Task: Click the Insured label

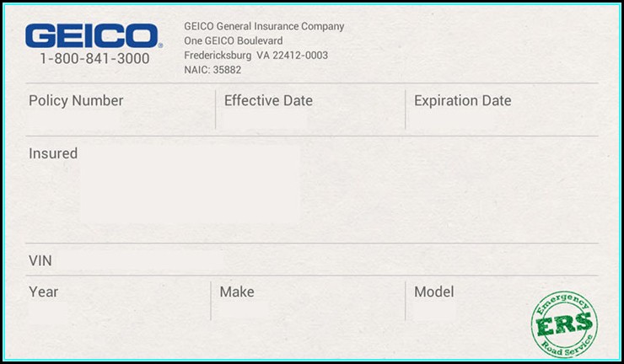Action: (53, 154)
